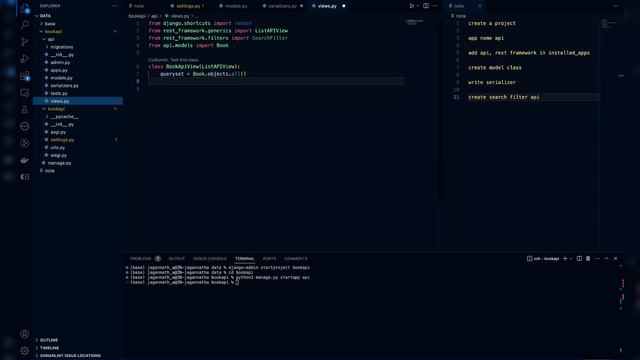Image resolution: width=640 pixels, height=360 pixels.
Task: Click the api breadcrumb segment
Action: click(x=154, y=16)
